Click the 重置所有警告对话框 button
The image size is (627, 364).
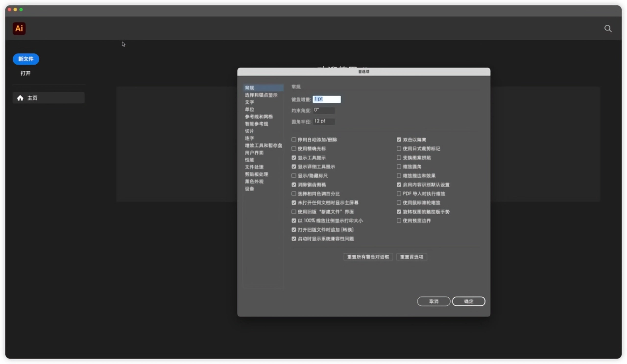tap(368, 257)
